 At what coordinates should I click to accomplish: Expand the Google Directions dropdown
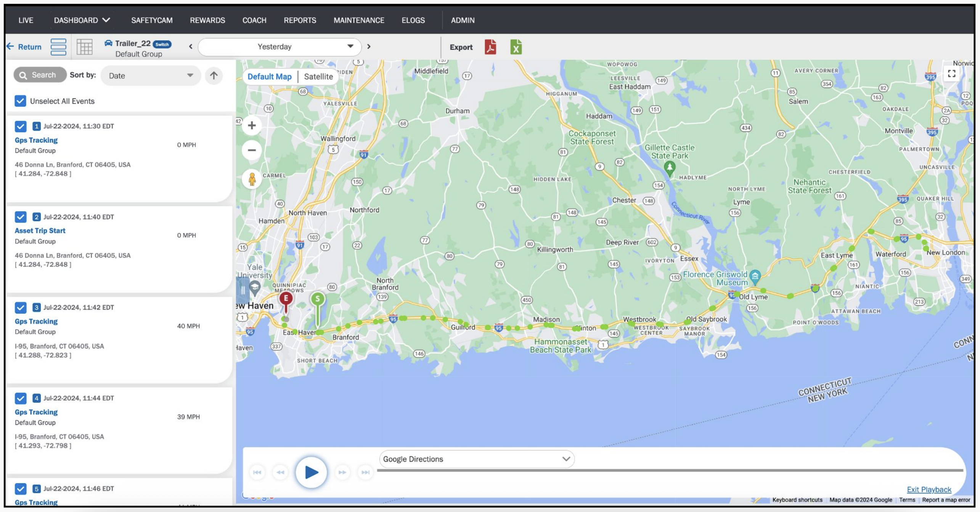(477, 459)
